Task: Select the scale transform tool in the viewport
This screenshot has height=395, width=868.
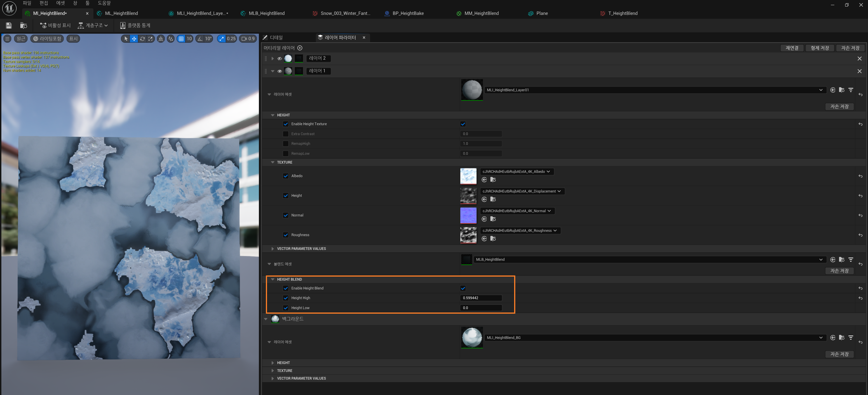Action: [x=151, y=39]
